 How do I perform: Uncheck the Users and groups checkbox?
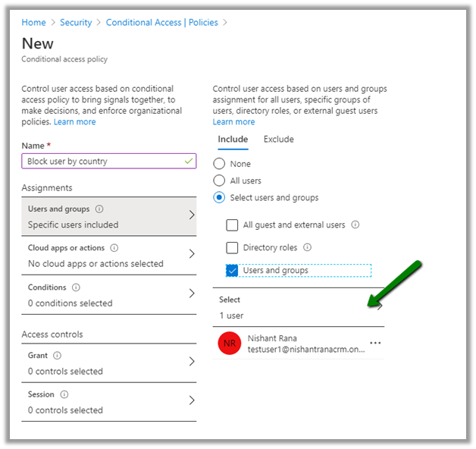[x=233, y=270]
